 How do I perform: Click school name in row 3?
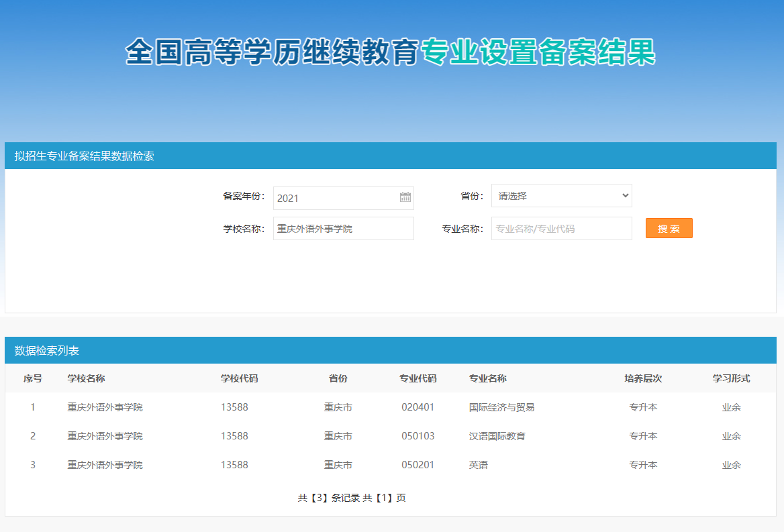tap(105, 465)
